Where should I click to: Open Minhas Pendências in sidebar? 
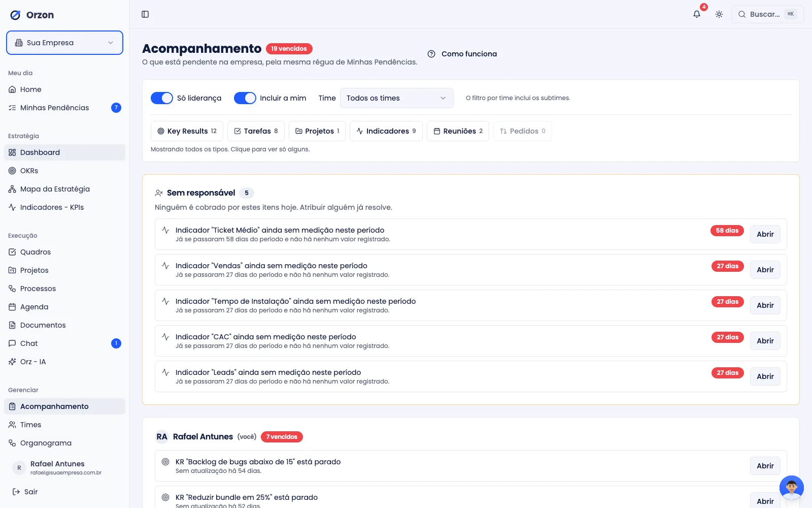(64, 108)
